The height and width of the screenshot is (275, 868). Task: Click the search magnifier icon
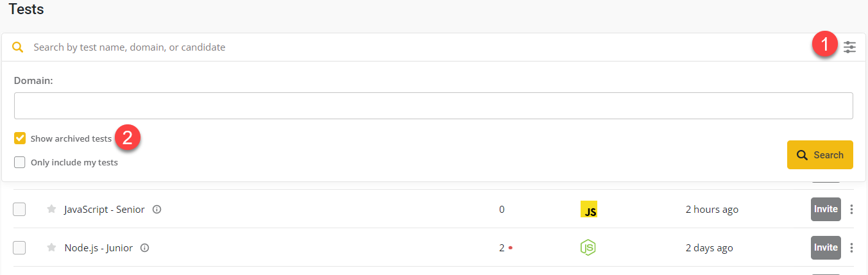pos(19,47)
